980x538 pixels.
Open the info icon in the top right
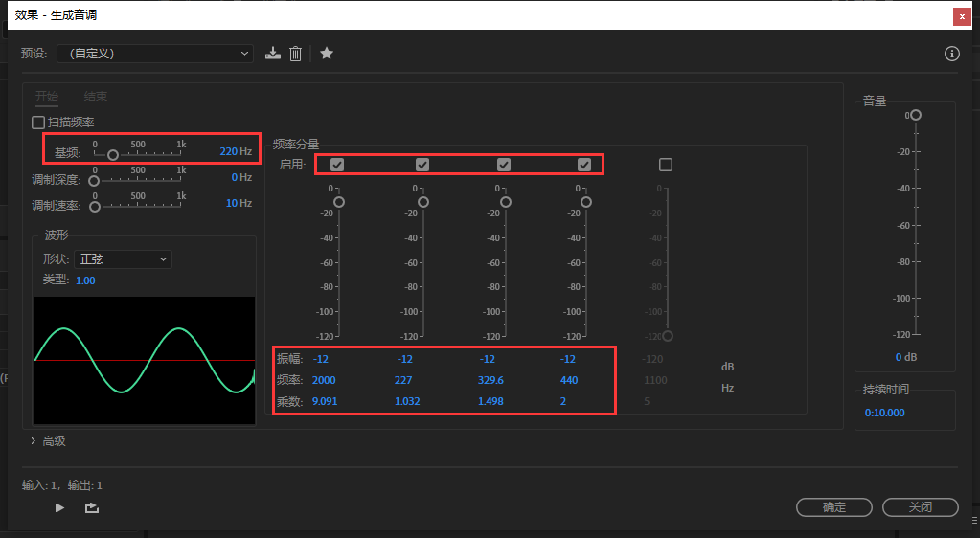point(951,54)
